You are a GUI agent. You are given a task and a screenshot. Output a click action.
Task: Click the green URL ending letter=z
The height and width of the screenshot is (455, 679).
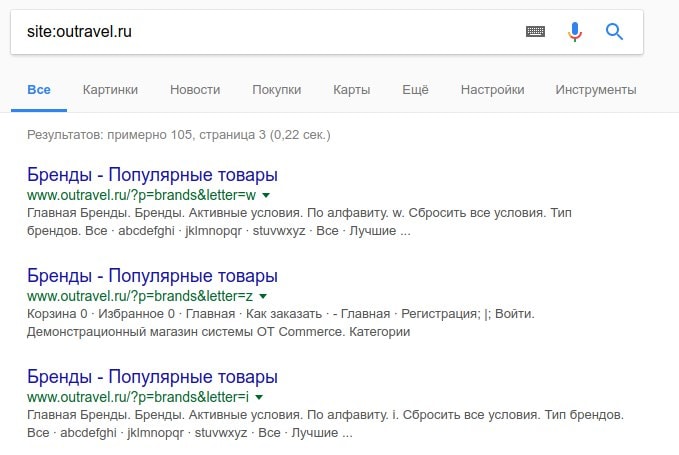[139, 297]
